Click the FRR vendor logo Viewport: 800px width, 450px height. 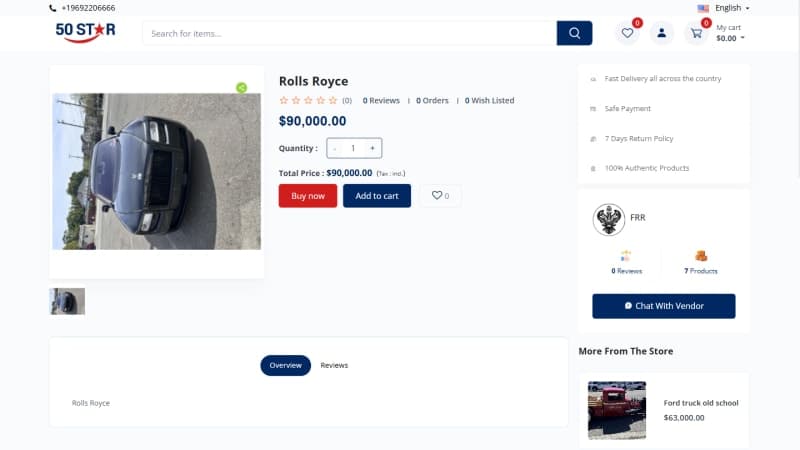(x=609, y=219)
